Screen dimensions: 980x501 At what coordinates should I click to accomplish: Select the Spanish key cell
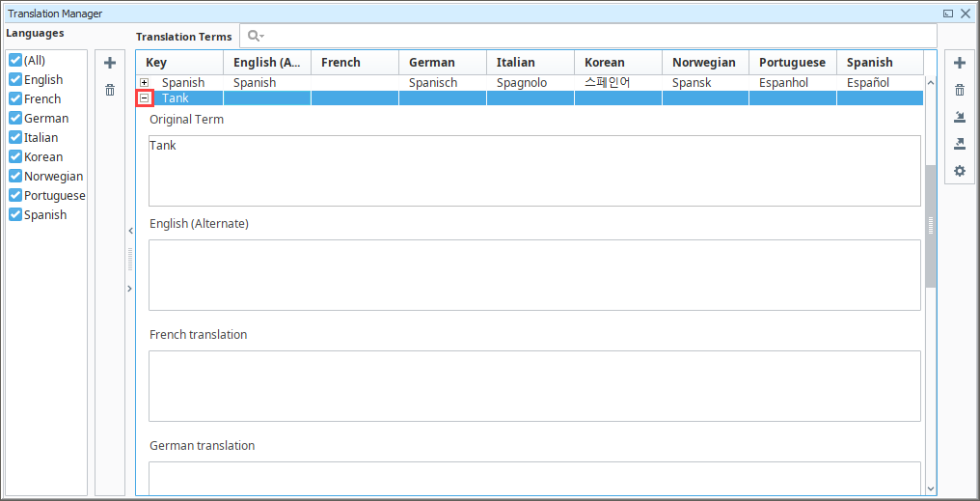(x=183, y=83)
